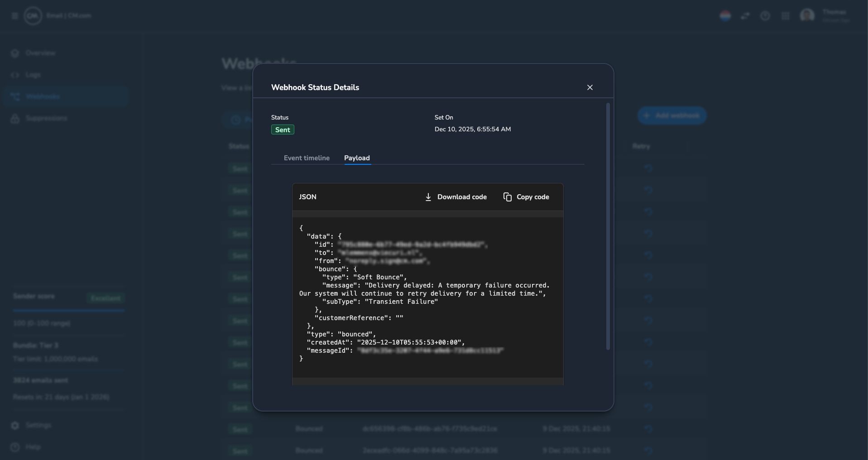Open the language flag selector
Screen dimensions: 868x460
coord(725,16)
